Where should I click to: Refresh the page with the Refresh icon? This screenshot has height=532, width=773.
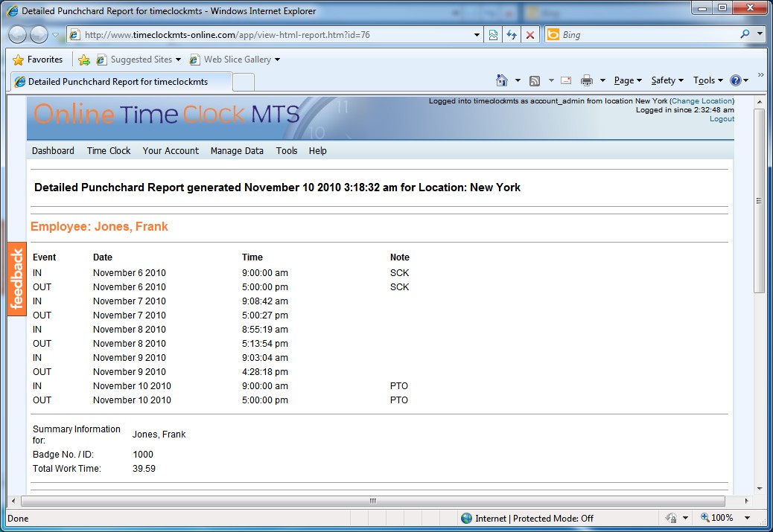click(512, 35)
